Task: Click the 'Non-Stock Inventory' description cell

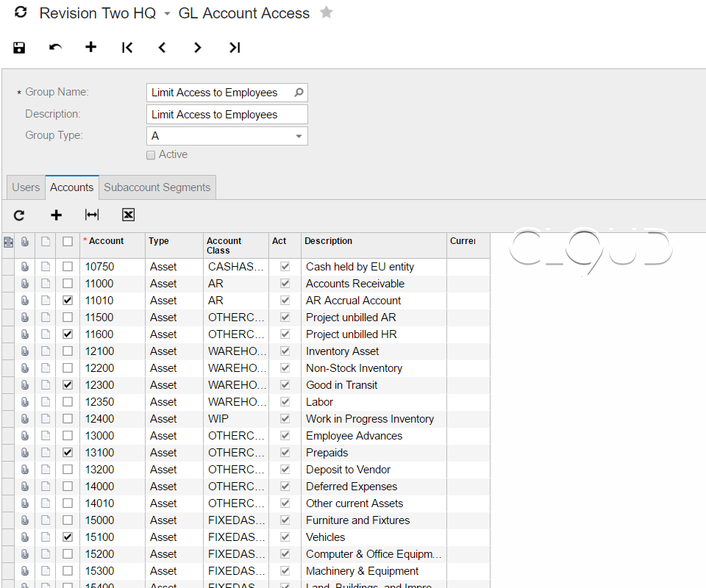Action: [374, 368]
